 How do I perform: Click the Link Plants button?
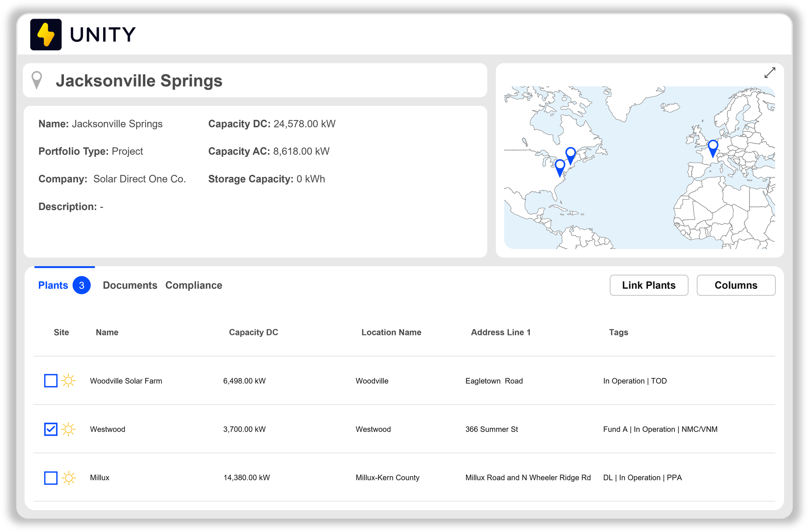648,285
